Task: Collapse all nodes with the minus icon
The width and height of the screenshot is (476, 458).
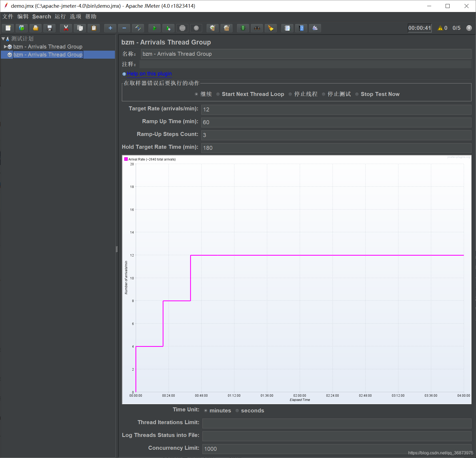Action: click(124, 28)
